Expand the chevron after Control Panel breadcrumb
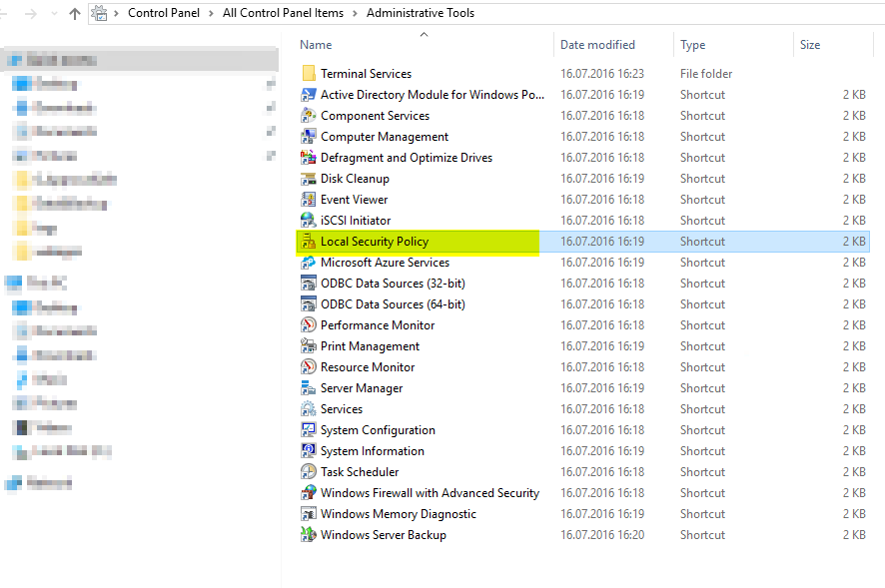This screenshot has height=588, width=885. (x=211, y=14)
